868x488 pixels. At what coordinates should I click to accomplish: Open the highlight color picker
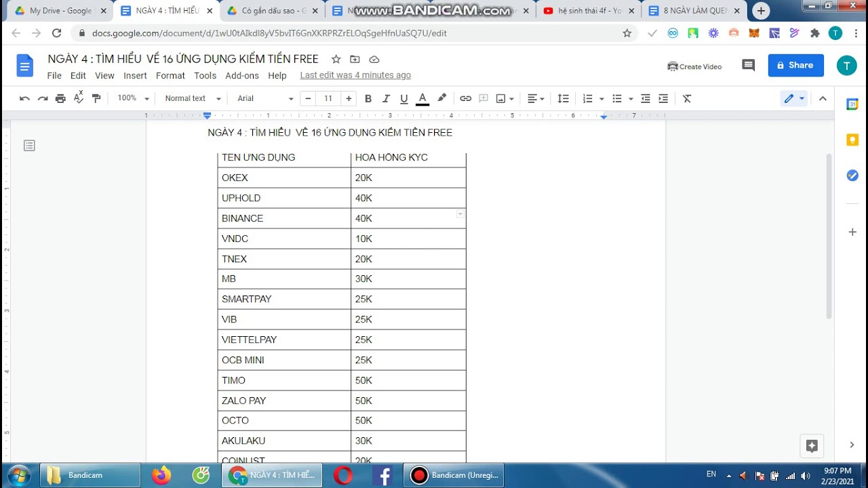click(x=441, y=98)
